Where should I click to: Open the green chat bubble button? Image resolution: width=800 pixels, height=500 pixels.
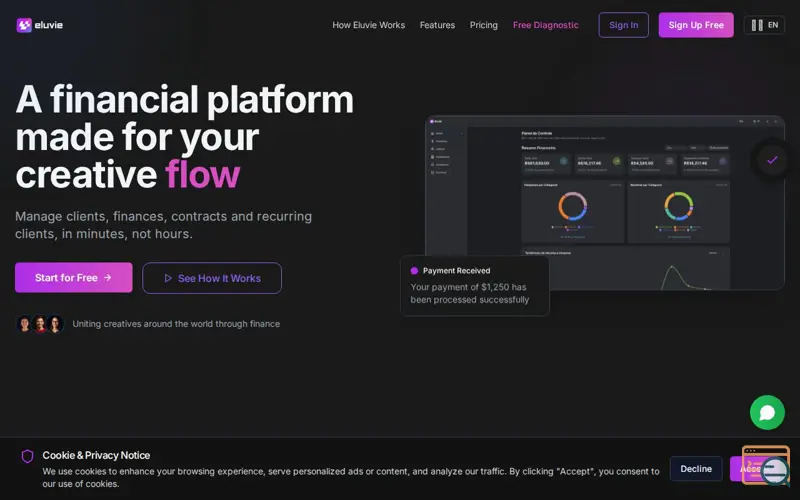pos(767,412)
